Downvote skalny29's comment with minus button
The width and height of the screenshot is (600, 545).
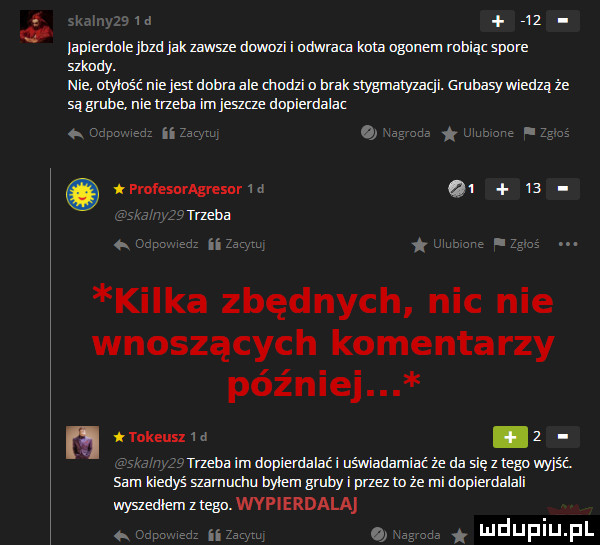tap(562, 21)
